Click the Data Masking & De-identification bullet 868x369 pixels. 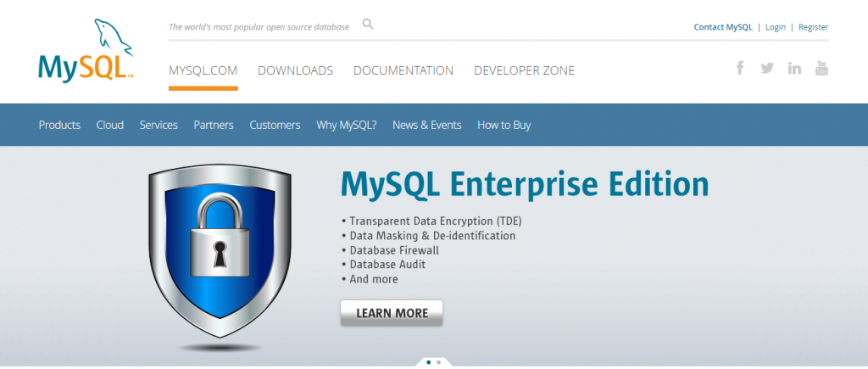(428, 236)
